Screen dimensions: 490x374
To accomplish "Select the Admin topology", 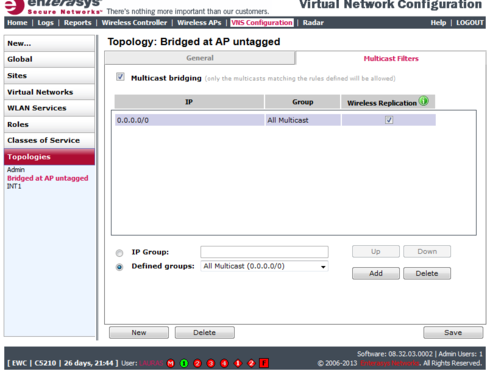I will point(16,170).
